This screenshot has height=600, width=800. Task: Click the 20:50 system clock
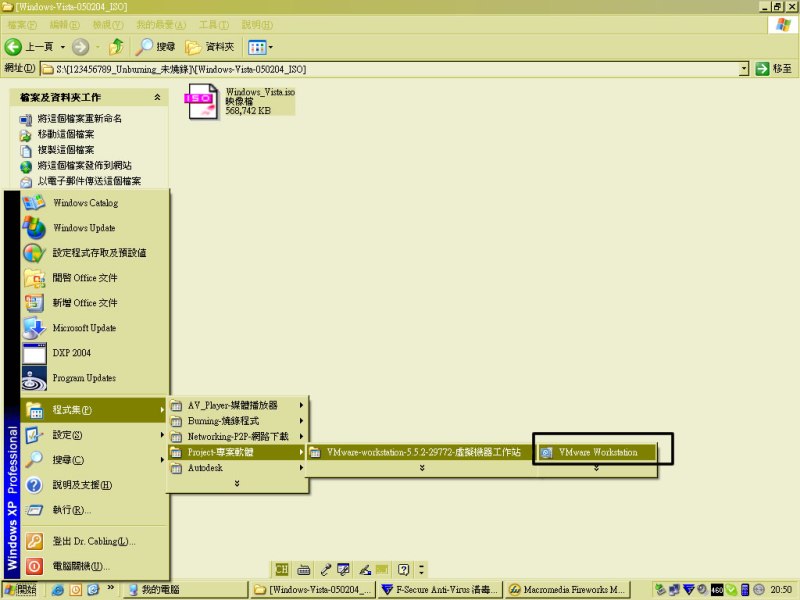(x=781, y=590)
